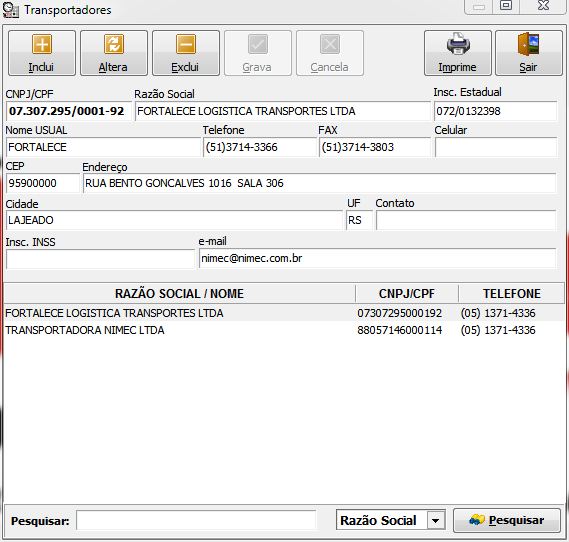The width and height of the screenshot is (569, 542).
Task: Click the empty Contato field
Action: 466,220
